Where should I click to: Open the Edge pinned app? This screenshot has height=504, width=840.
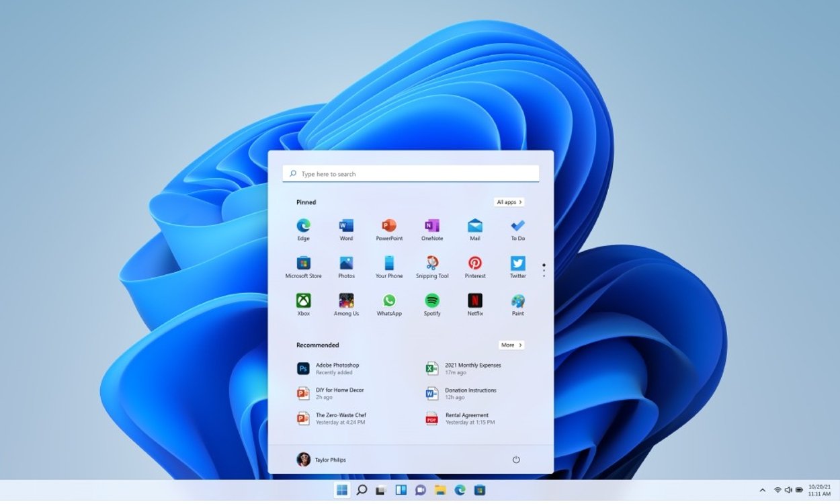click(303, 230)
